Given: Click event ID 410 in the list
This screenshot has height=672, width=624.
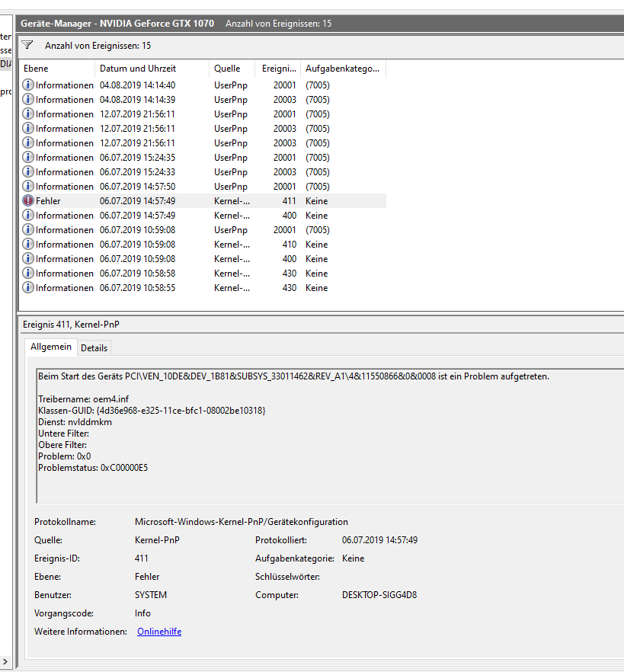Looking at the screenshot, I should 290,245.
